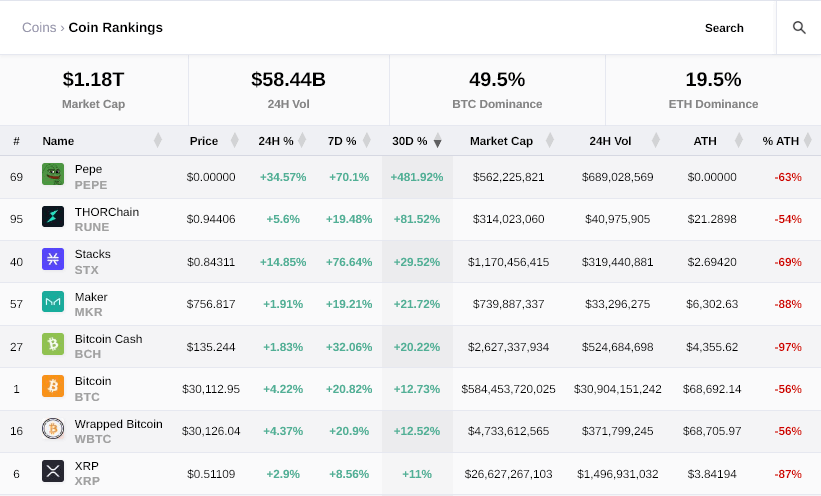Sort by % ATH column arrows
The image size is (821, 496).
pos(808,140)
